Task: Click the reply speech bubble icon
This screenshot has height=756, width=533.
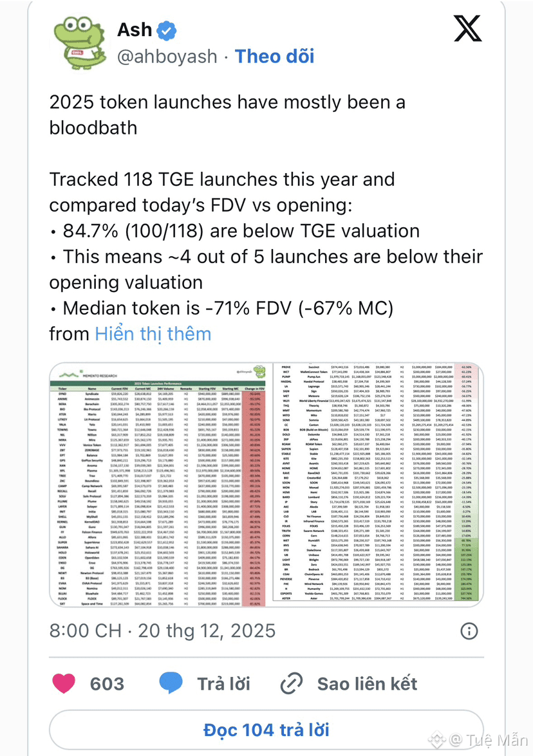Action: (x=172, y=683)
